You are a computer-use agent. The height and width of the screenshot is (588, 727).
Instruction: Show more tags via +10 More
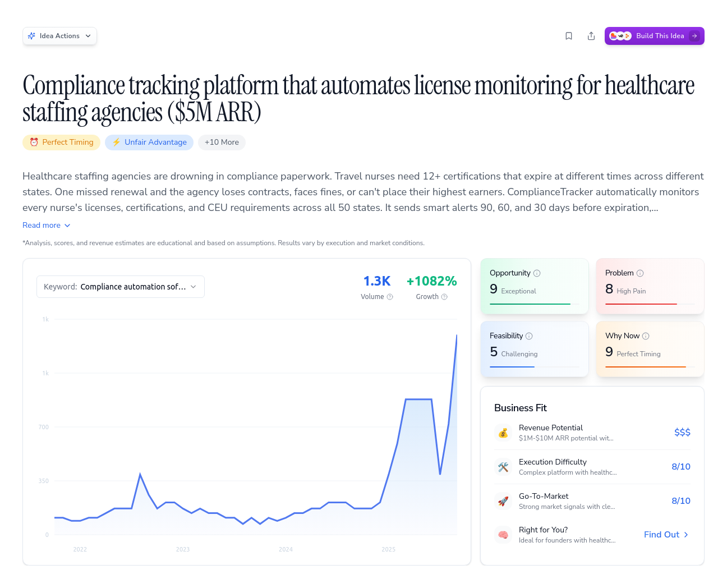point(222,143)
